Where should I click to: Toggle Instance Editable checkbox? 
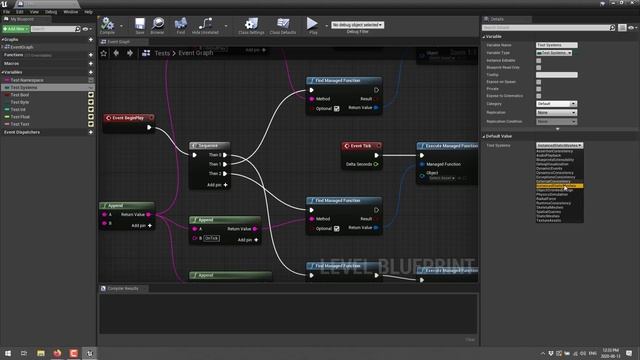coord(538,60)
